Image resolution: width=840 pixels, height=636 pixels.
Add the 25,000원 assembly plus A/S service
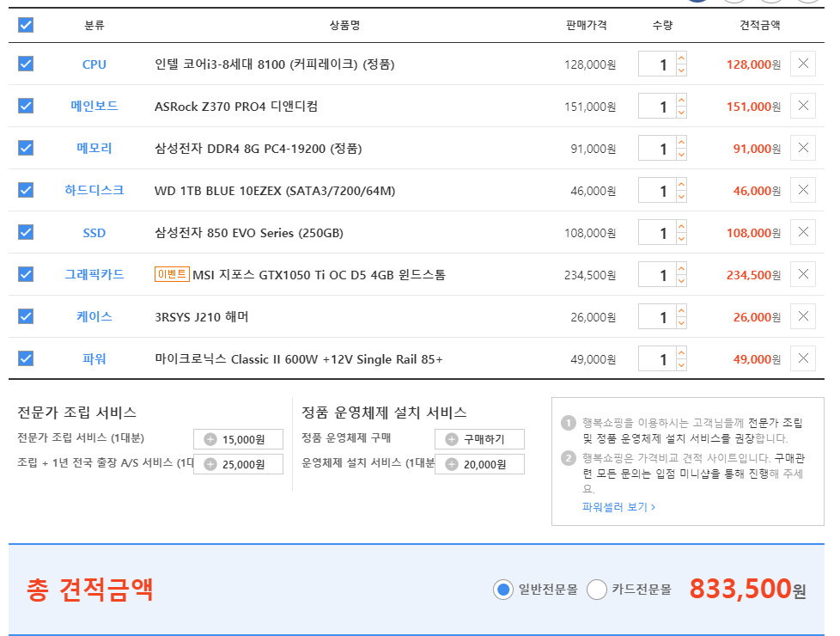pyautogui.click(x=210, y=465)
